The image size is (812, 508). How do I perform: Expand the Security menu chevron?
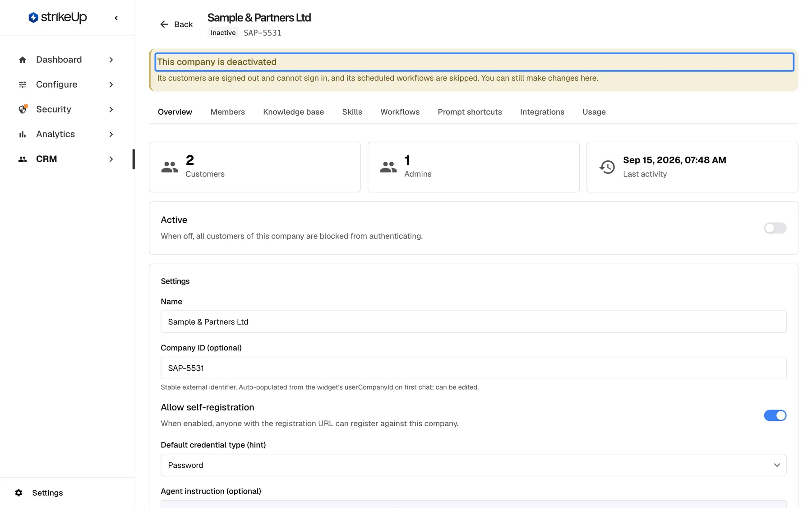coord(111,109)
